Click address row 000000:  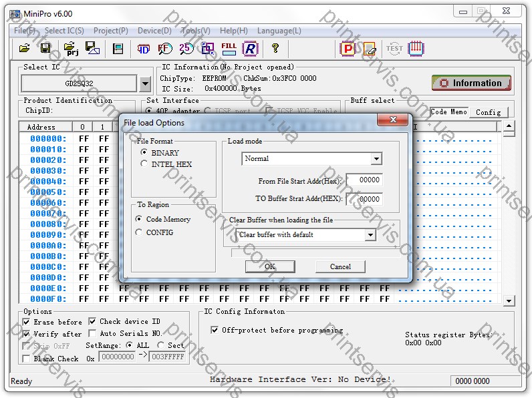[x=48, y=138]
